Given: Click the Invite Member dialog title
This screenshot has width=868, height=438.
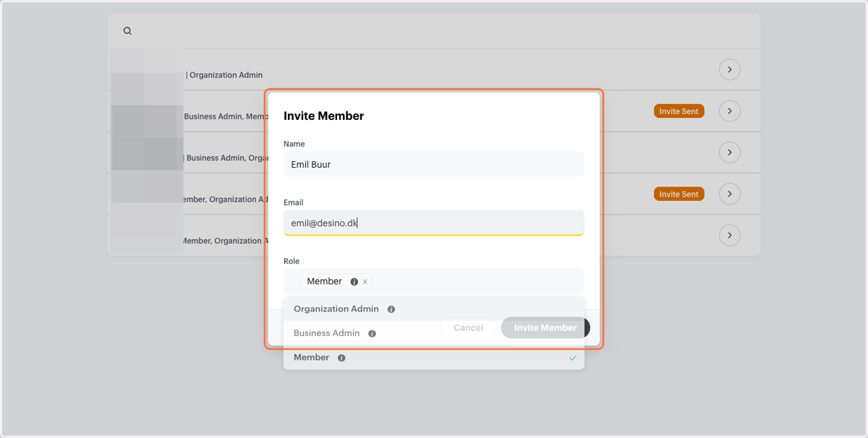Looking at the screenshot, I should [323, 116].
